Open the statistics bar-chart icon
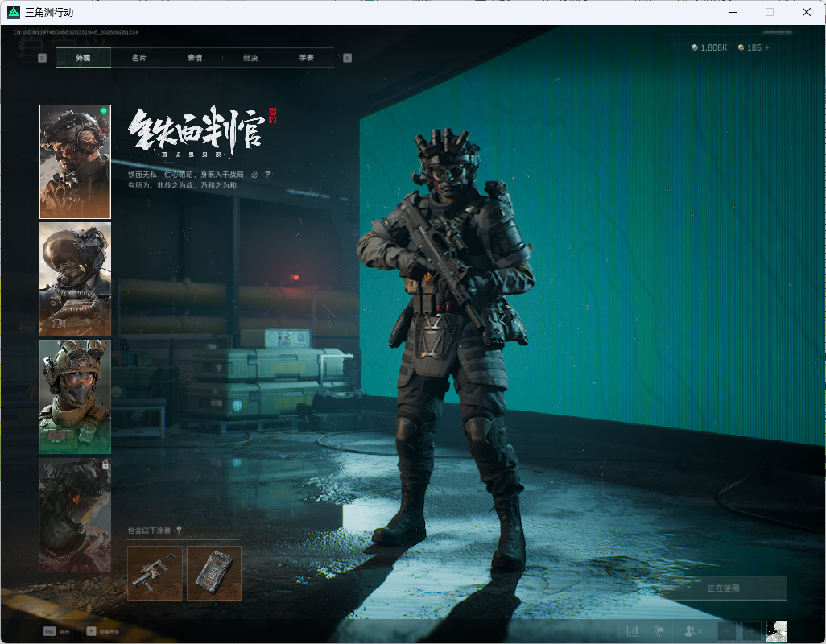 (x=632, y=631)
